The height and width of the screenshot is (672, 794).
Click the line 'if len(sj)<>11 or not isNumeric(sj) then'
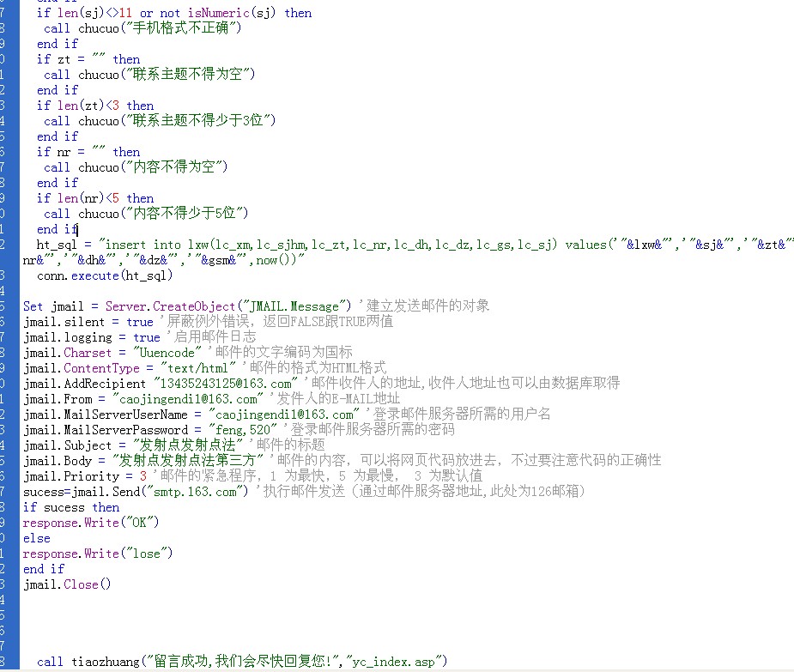[174, 13]
